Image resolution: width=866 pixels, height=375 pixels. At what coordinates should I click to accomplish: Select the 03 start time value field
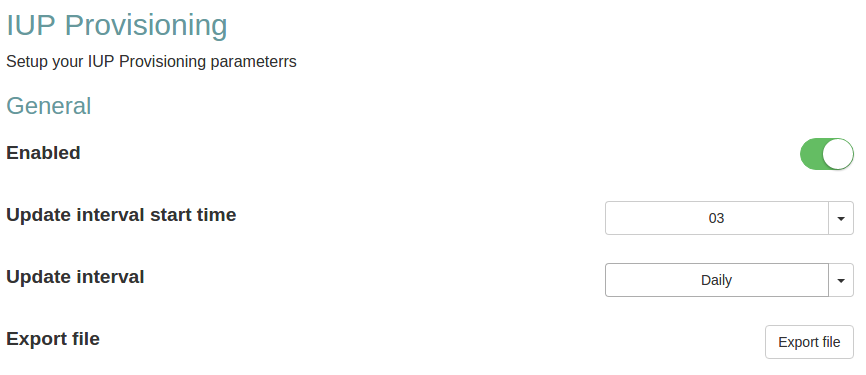coord(716,218)
